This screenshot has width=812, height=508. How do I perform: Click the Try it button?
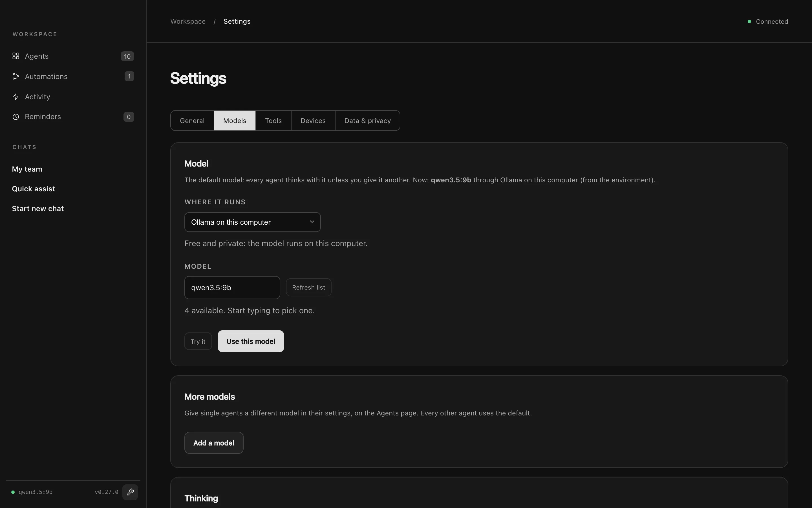pos(198,341)
